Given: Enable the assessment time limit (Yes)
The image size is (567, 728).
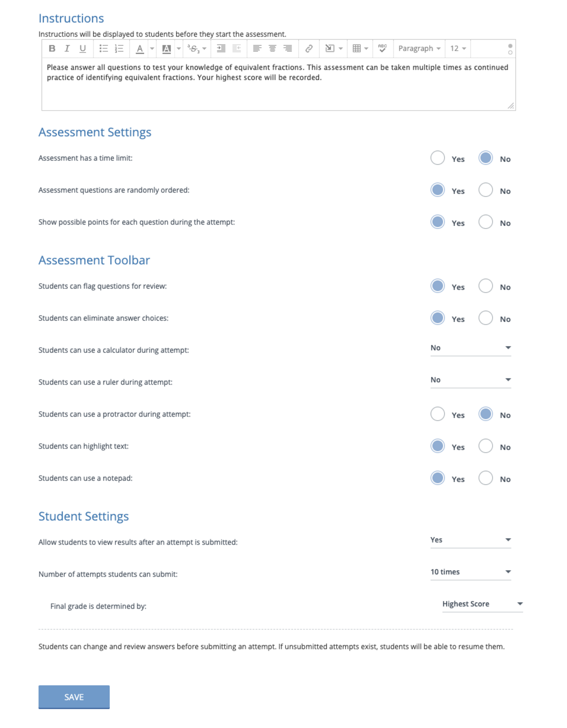Looking at the screenshot, I should coord(438,158).
